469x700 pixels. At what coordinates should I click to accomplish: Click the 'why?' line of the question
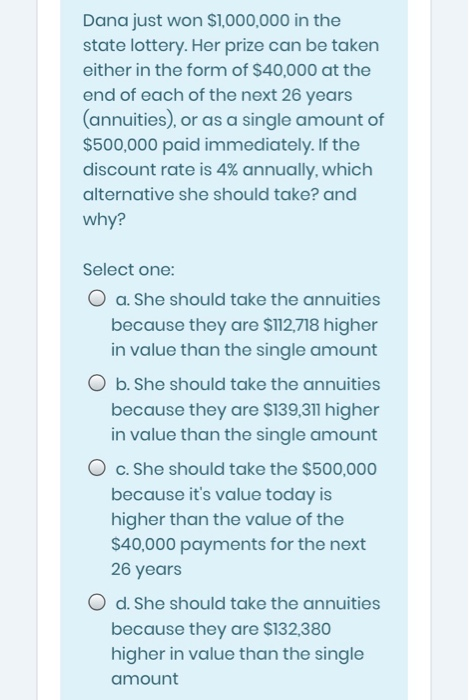click(104, 220)
